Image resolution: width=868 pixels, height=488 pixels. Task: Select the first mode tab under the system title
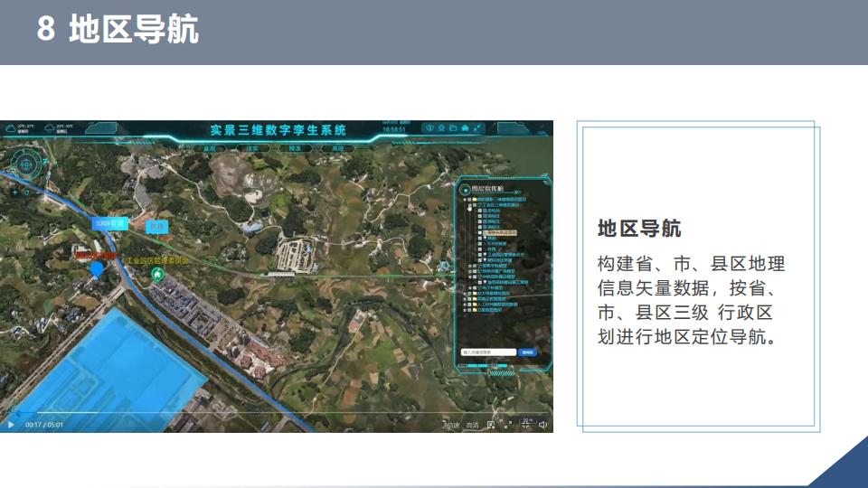209,148
